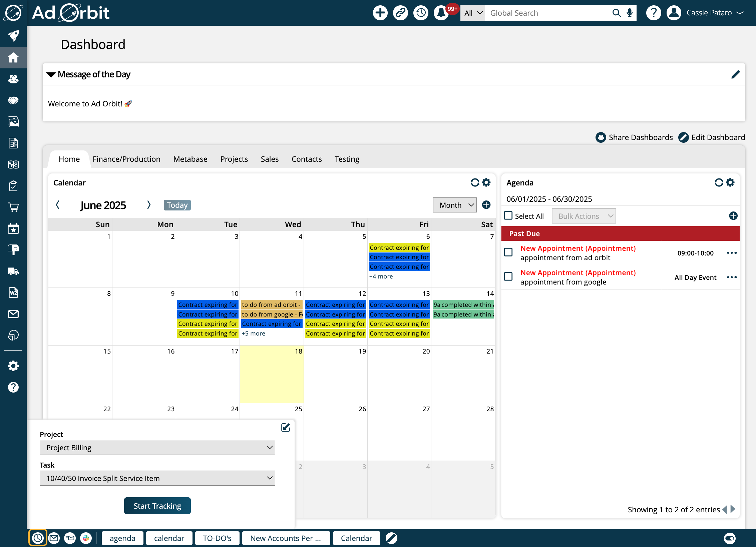Open the shopping cart icon in sidebar
This screenshot has width=756, height=547.
(x=13, y=207)
